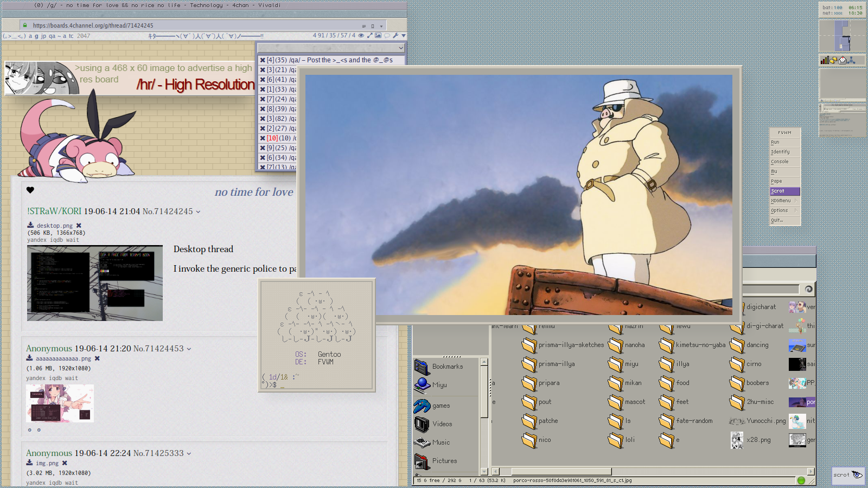The height and width of the screenshot is (488, 868).
Task: Open the thread watcher dropdown box
Action: [331, 48]
